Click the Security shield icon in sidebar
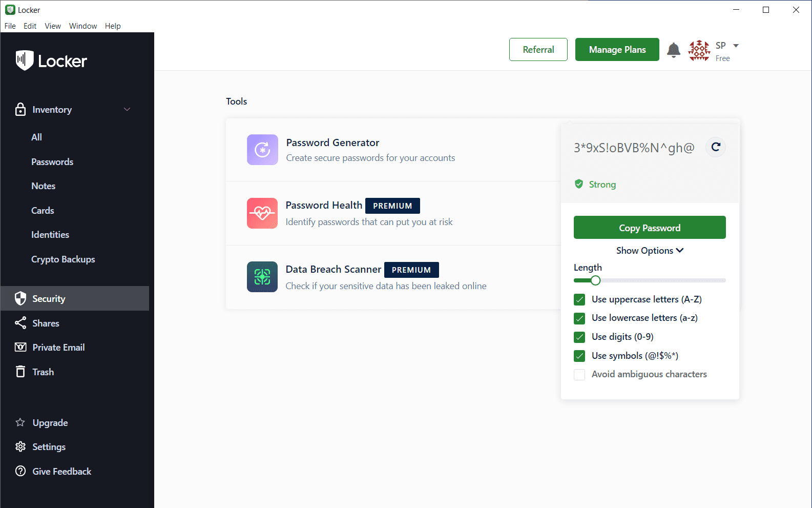Viewport: 812px width, 508px height. (x=20, y=298)
